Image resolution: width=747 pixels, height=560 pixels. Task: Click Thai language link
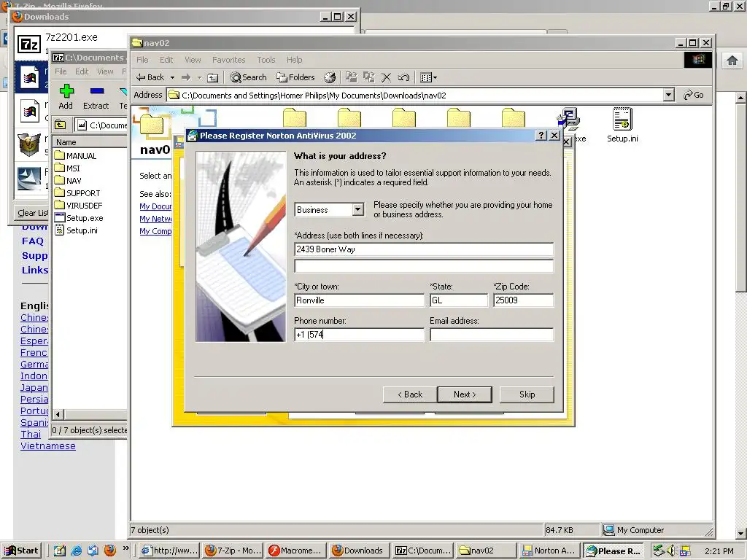(x=31, y=435)
